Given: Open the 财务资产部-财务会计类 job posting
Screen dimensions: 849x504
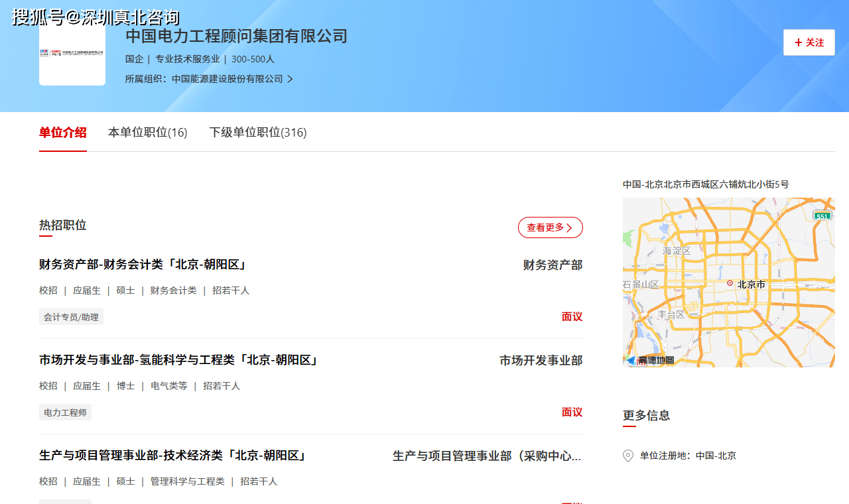Looking at the screenshot, I should (x=143, y=265).
